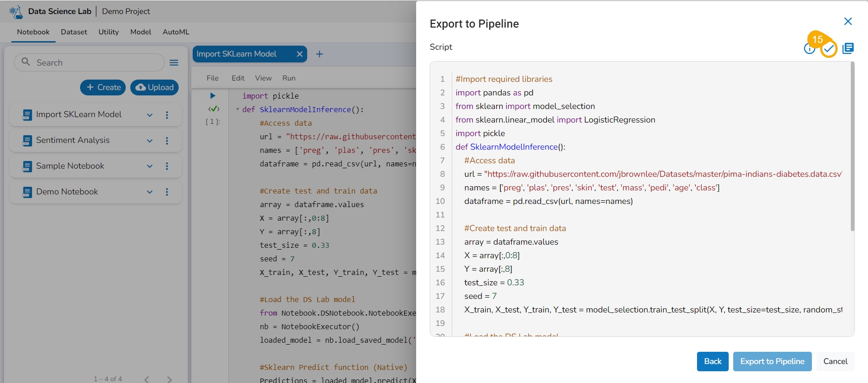The height and width of the screenshot is (383, 868).
Task: Click the script info icon
Action: [x=809, y=49]
